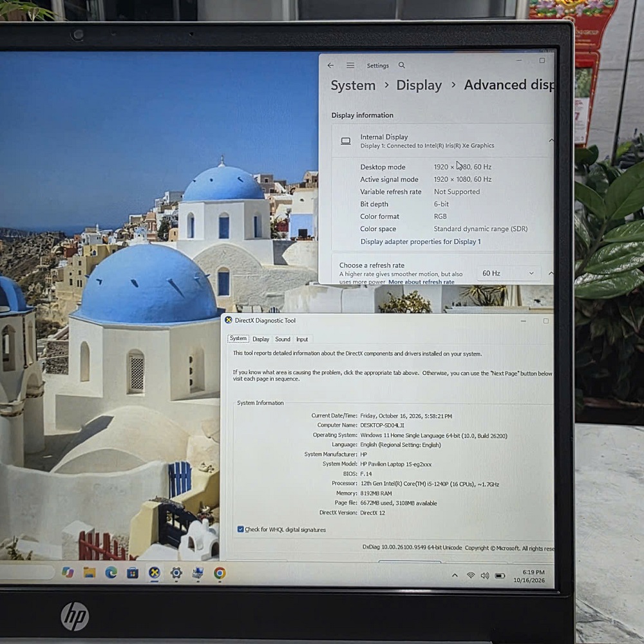Open Microsoft Store from the taskbar
Screen dimensions: 644x644
133,573
